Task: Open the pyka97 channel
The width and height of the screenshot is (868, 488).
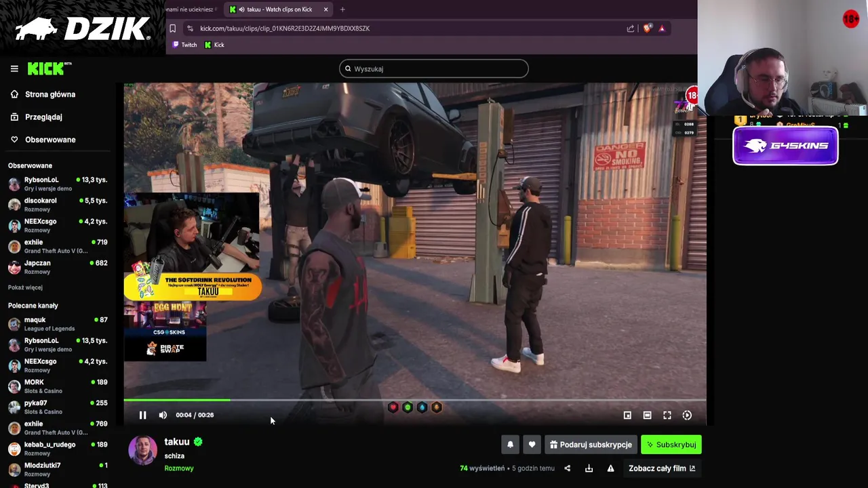Action: coord(58,407)
